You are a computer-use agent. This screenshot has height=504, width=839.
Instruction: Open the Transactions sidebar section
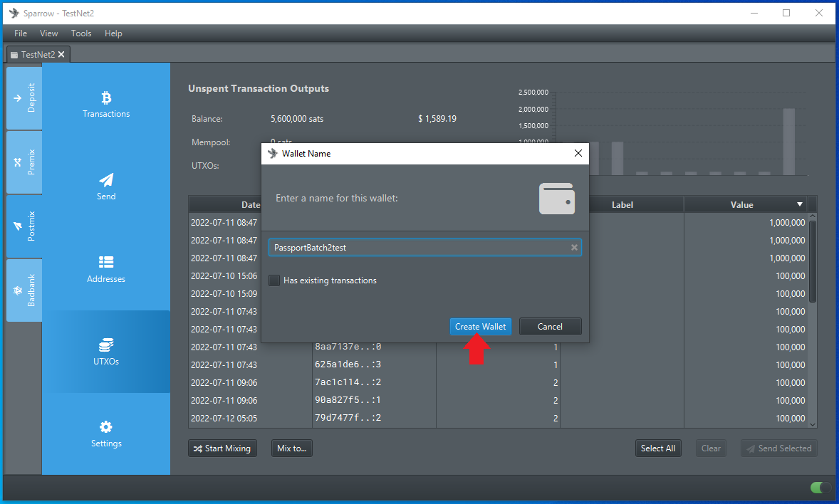pos(106,105)
